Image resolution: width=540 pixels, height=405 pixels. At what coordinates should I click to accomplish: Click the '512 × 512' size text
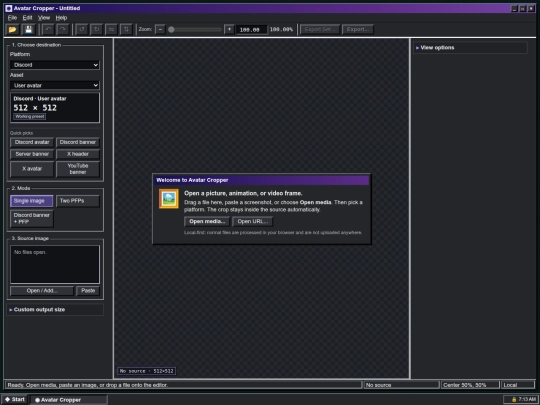click(x=35, y=108)
